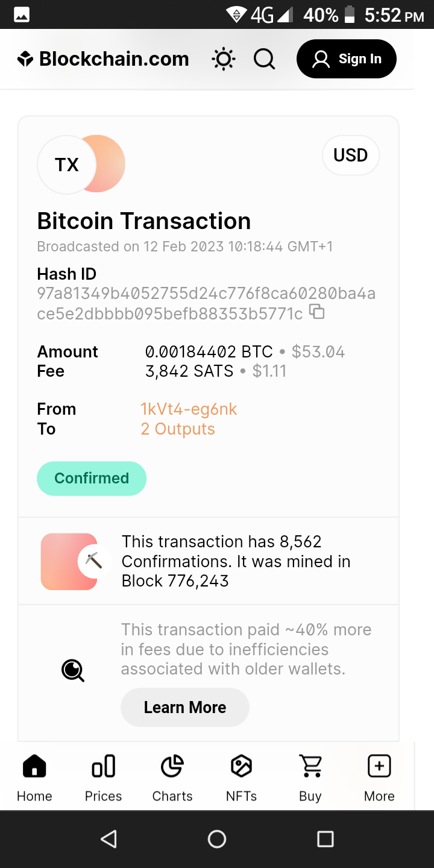Go to the Home tab
434x868 pixels.
[34, 778]
